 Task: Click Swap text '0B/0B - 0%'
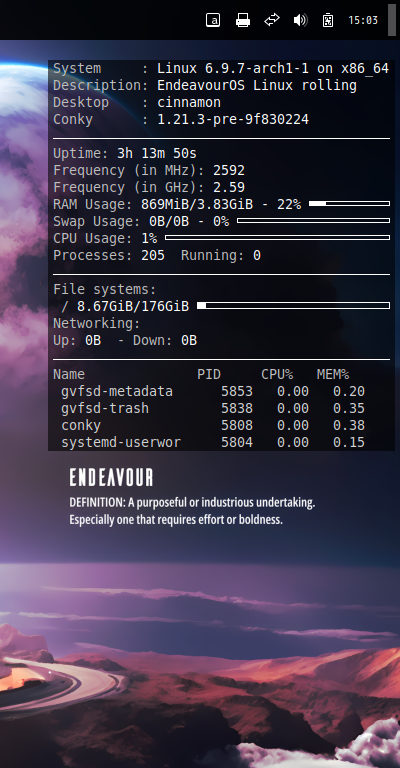[189, 221]
